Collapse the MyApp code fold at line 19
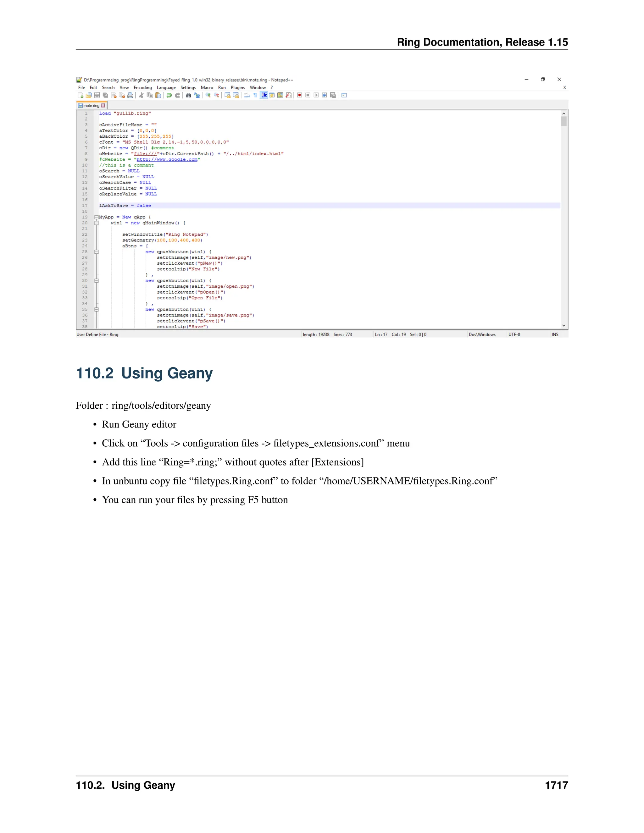 point(97,218)
